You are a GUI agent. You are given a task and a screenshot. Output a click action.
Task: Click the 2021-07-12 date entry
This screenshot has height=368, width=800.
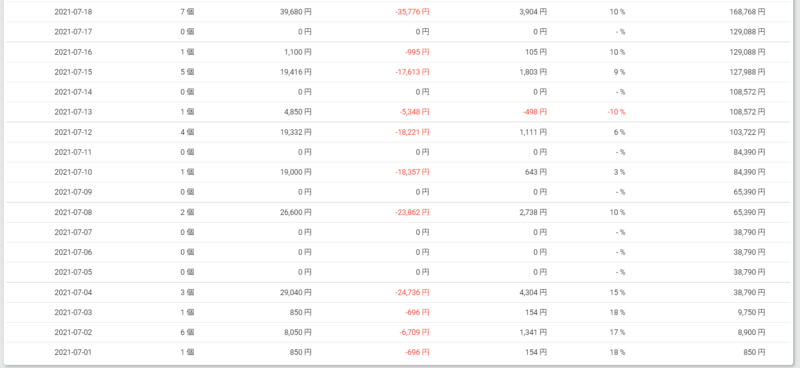click(73, 132)
